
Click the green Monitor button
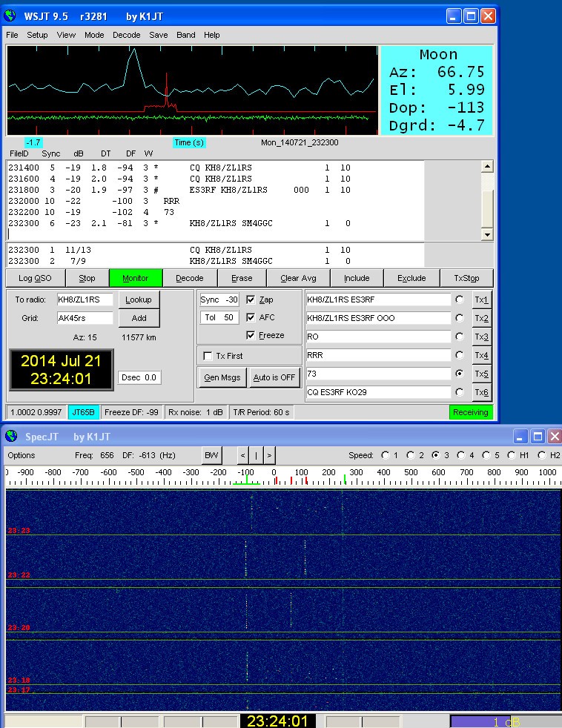(x=135, y=278)
